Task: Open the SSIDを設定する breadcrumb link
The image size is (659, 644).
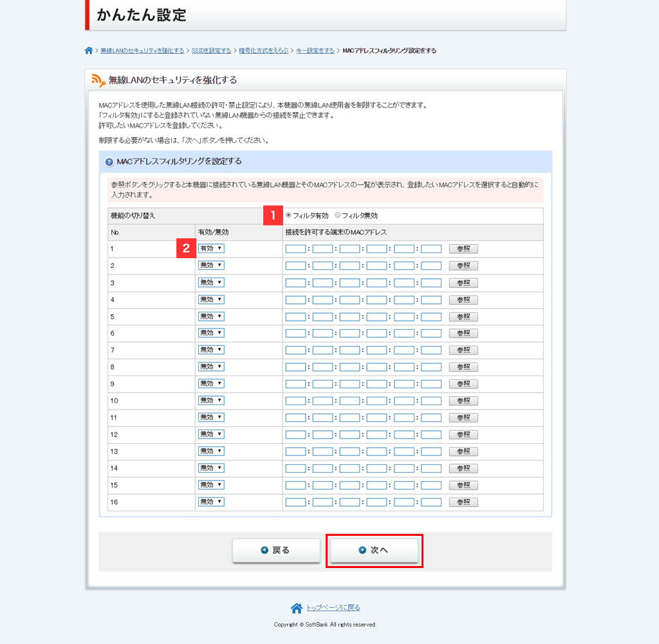Action: point(211,50)
